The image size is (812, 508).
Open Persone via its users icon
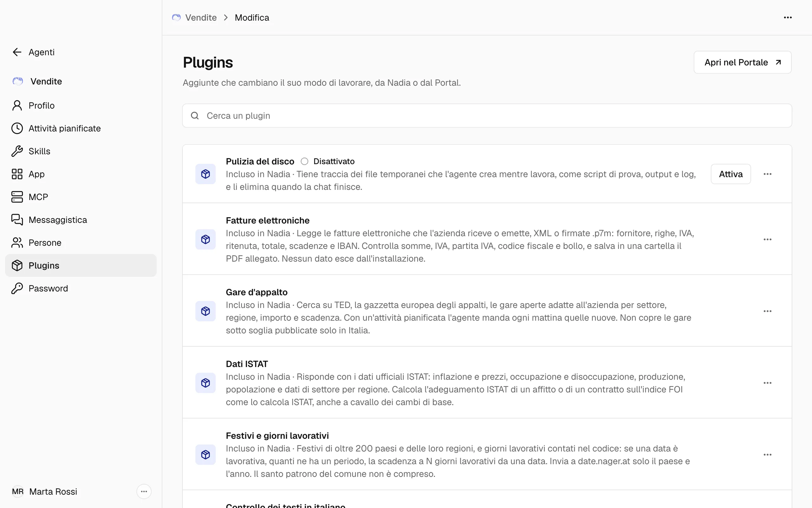17,243
